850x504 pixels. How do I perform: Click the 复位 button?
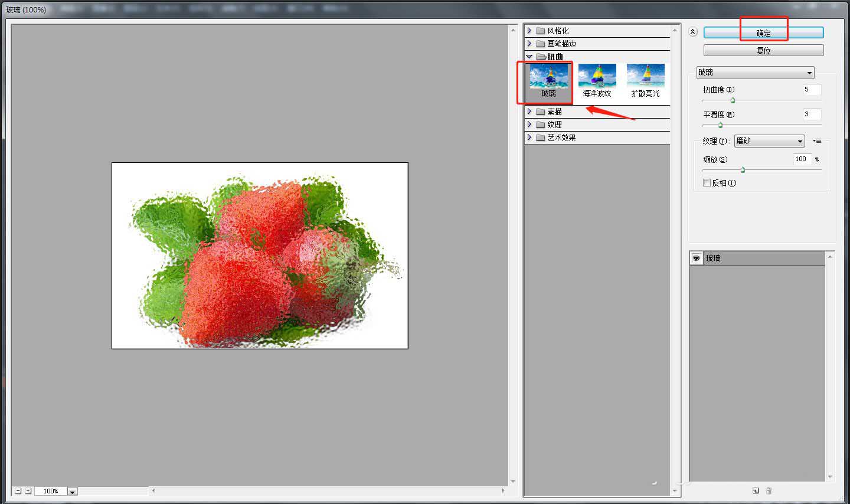coord(763,51)
